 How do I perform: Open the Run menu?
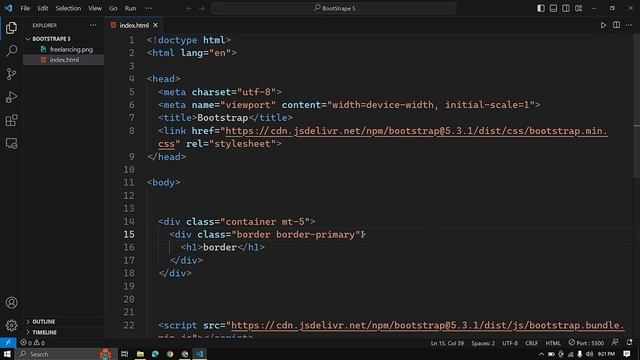130,8
